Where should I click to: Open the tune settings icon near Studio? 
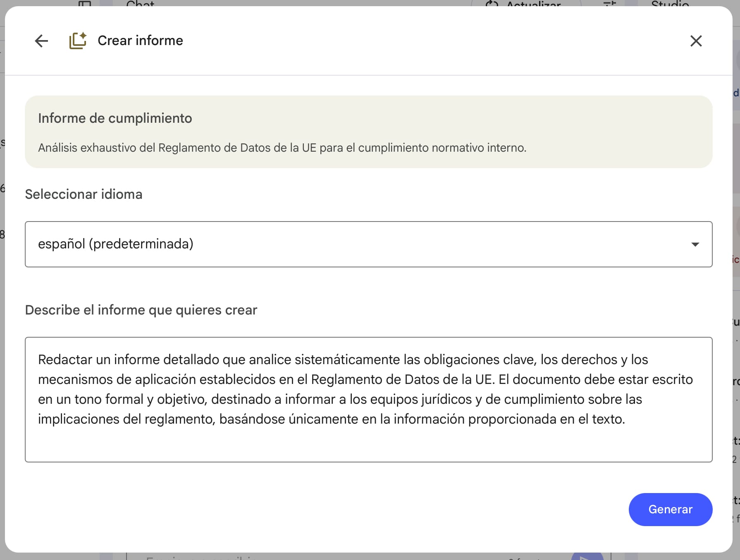point(610,4)
